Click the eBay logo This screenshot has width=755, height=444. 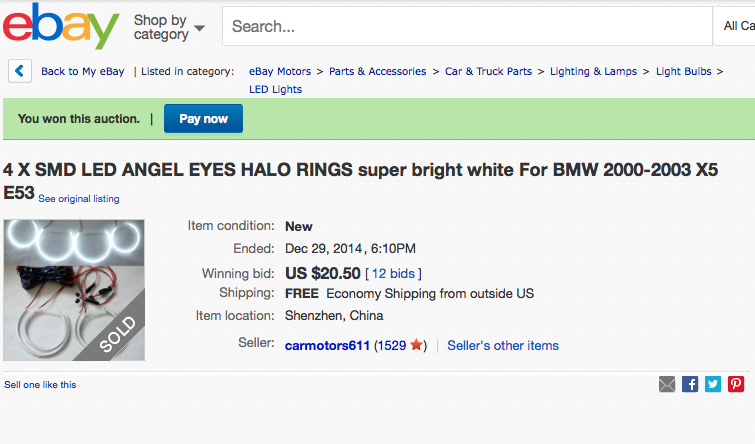61,26
